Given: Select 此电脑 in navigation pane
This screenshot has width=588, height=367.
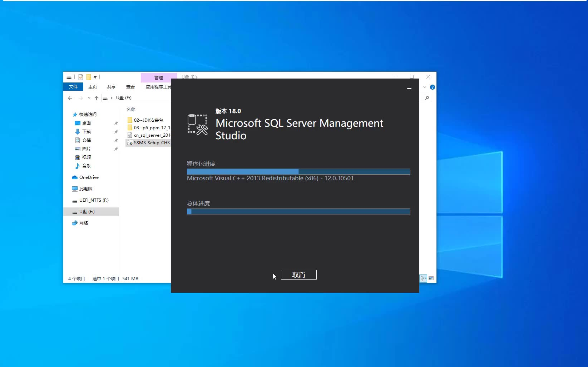Looking at the screenshot, I should tap(82, 188).
